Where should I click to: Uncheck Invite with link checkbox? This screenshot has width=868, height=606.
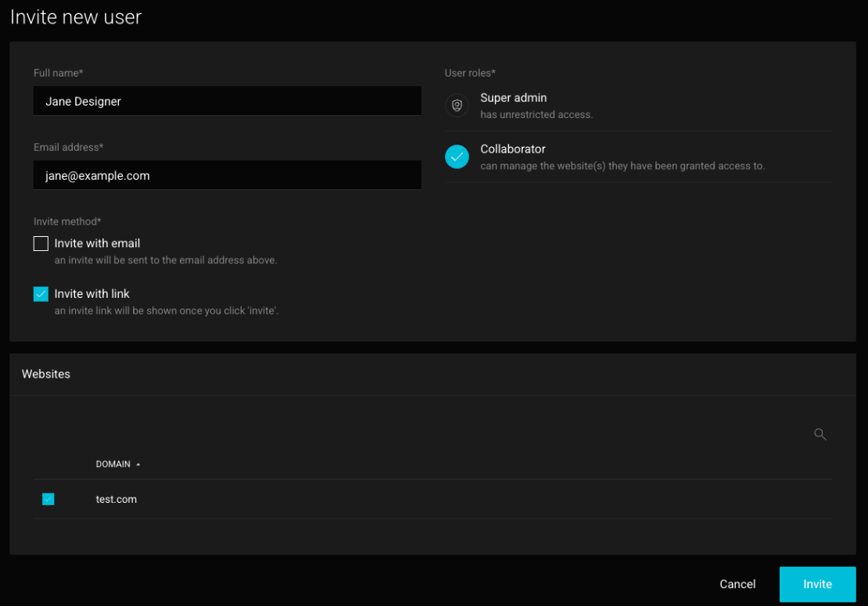(41, 294)
